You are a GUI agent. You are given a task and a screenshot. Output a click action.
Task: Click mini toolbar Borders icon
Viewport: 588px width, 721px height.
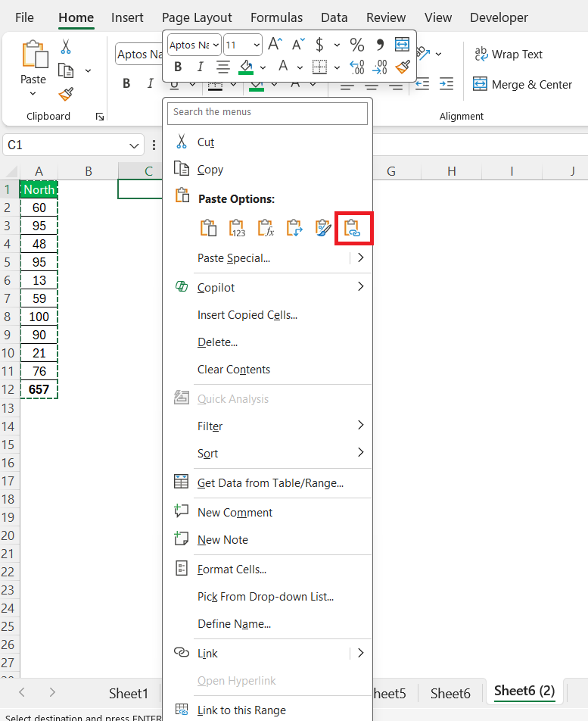[x=319, y=67]
